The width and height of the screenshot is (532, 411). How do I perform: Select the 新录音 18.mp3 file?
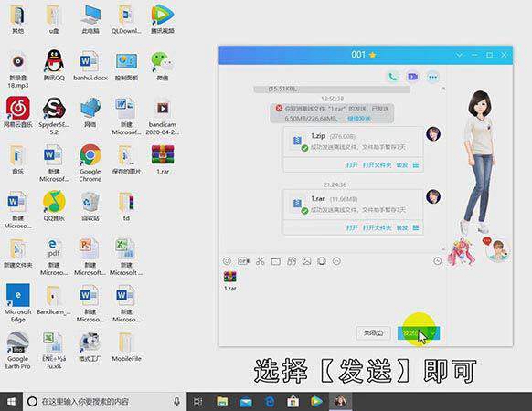coord(18,69)
